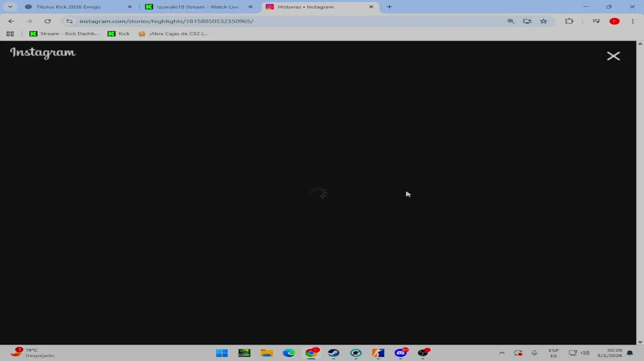The height and width of the screenshot is (361, 644).
Task: Open the tab search dropdown
Action: pyautogui.click(x=10, y=7)
